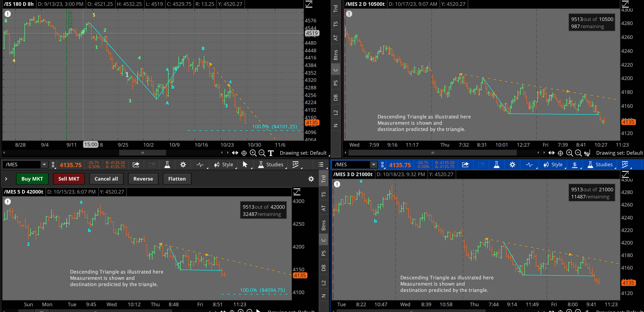This screenshot has height=312, width=644.
Task: Click the pan tool below the /MES 2 D chart
Action: pos(551,153)
